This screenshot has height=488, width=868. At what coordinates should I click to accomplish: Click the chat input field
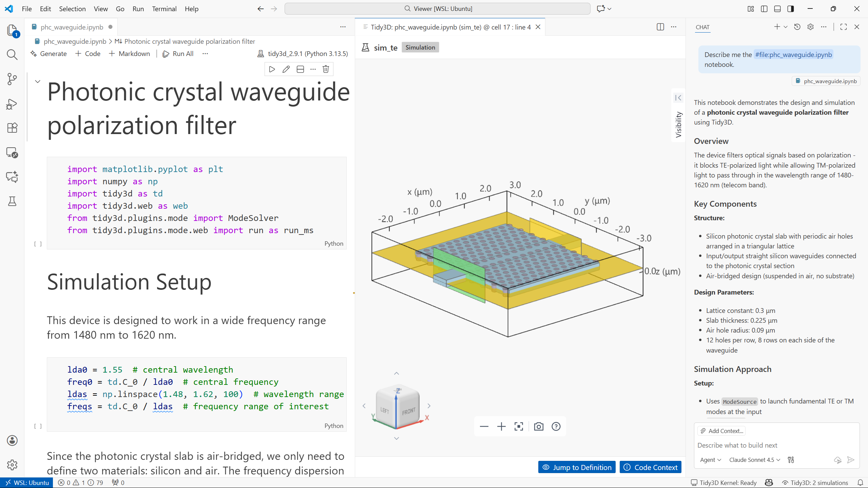click(x=763, y=445)
